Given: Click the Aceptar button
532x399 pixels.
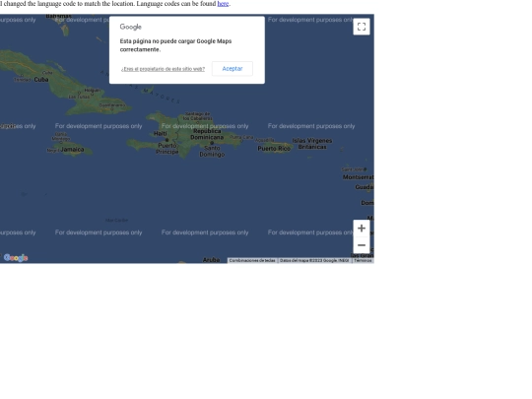Looking at the screenshot, I should [233, 69].
